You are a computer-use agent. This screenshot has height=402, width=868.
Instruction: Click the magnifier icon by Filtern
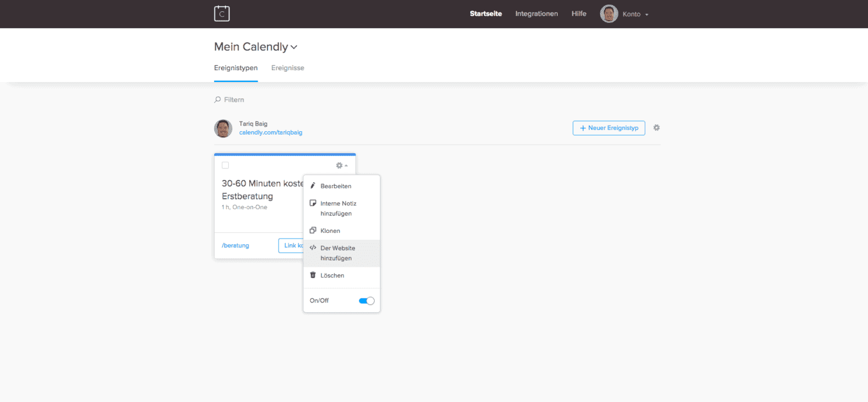[218, 100]
